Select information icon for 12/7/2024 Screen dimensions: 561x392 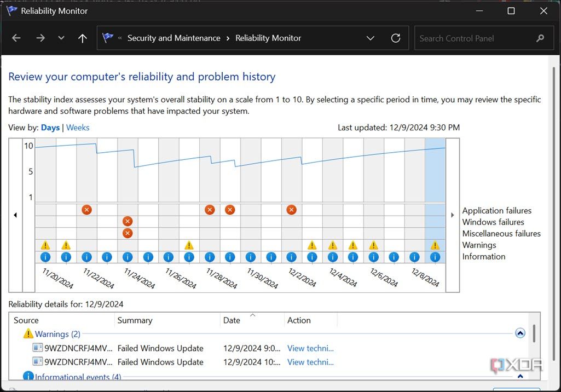(x=394, y=257)
